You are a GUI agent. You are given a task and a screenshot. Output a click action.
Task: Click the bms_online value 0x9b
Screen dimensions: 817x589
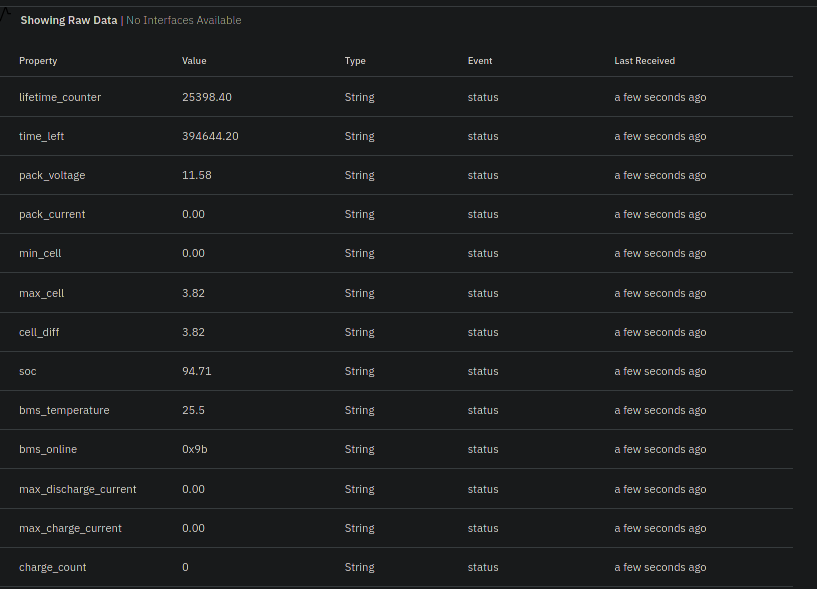coord(195,449)
